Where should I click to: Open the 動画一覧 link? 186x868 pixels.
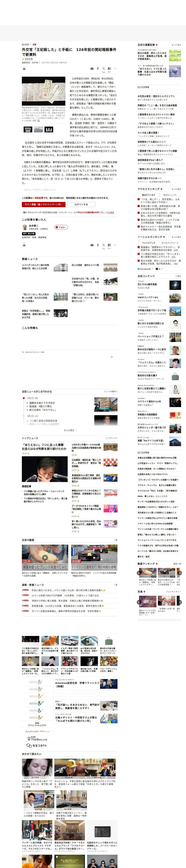click(x=177, y=564)
